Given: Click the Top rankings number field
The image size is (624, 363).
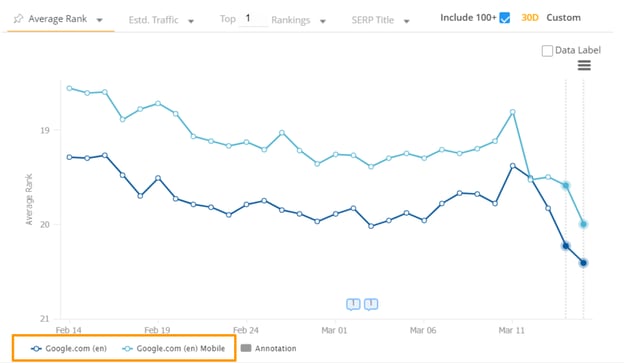Looking at the screenshot, I should (x=253, y=19).
